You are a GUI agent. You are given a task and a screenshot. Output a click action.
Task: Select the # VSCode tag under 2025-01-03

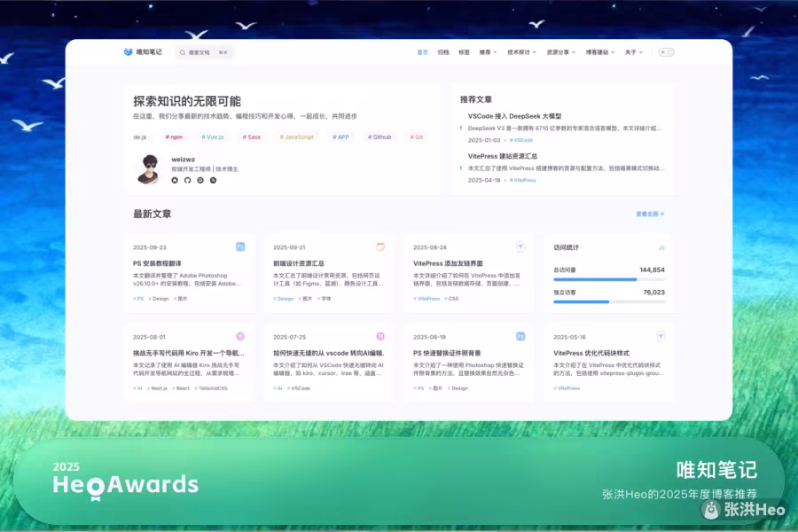pyautogui.click(x=521, y=140)
